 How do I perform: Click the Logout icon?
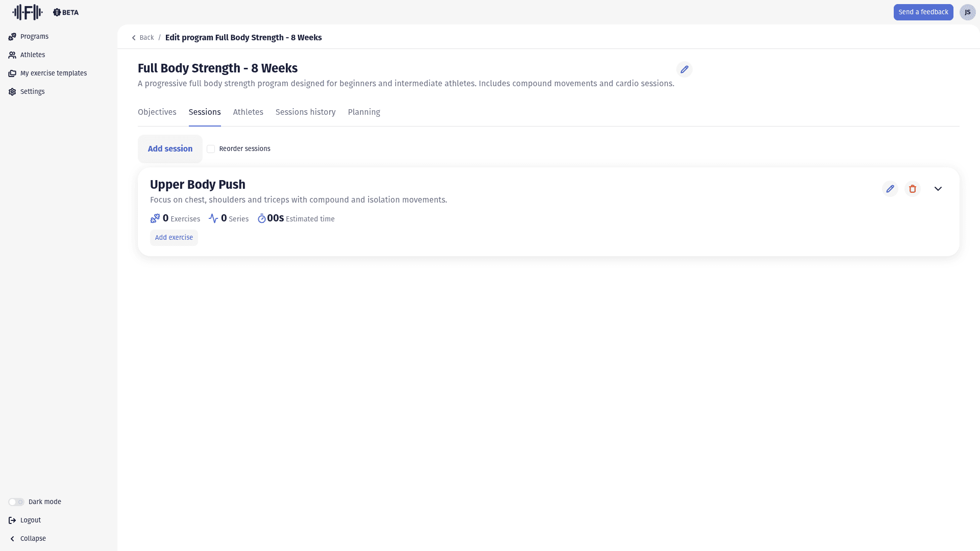(x=12, y=520)
